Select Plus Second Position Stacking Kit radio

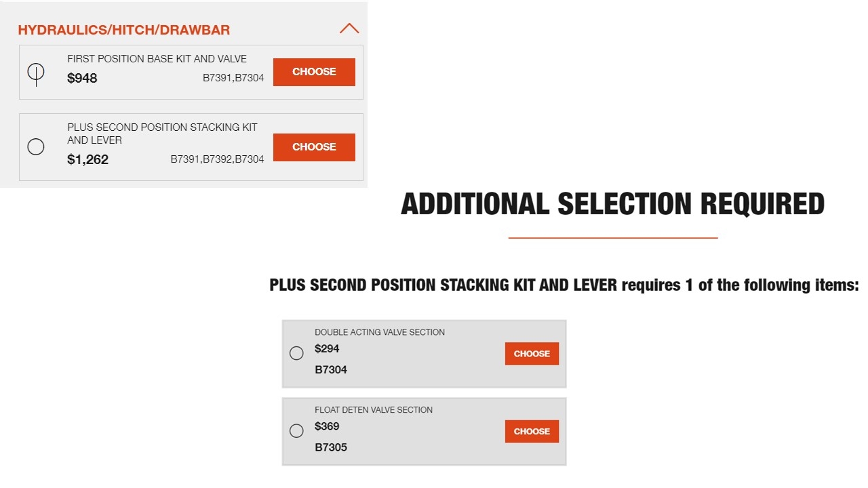pos(36,146)
